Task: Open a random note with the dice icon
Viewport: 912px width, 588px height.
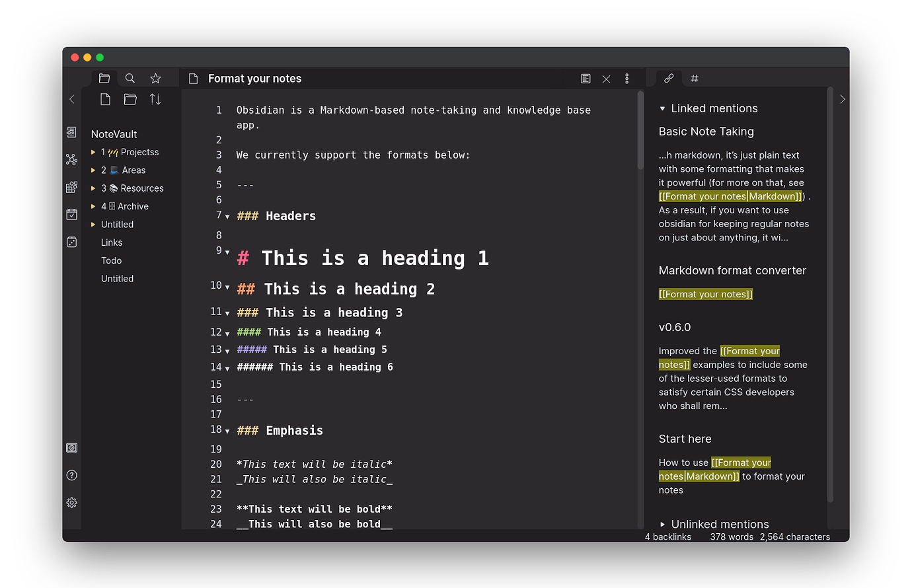Action: click(71, 241)
